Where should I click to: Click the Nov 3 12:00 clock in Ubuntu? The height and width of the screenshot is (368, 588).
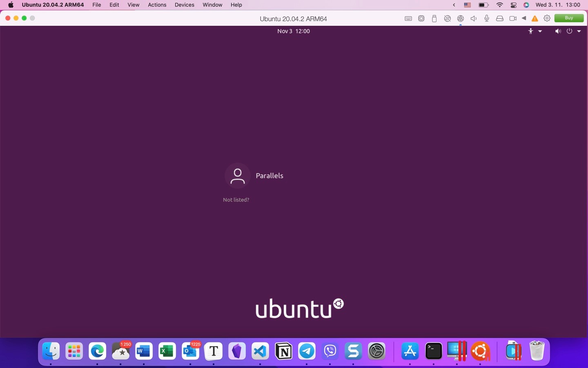[x=294, y=31]
